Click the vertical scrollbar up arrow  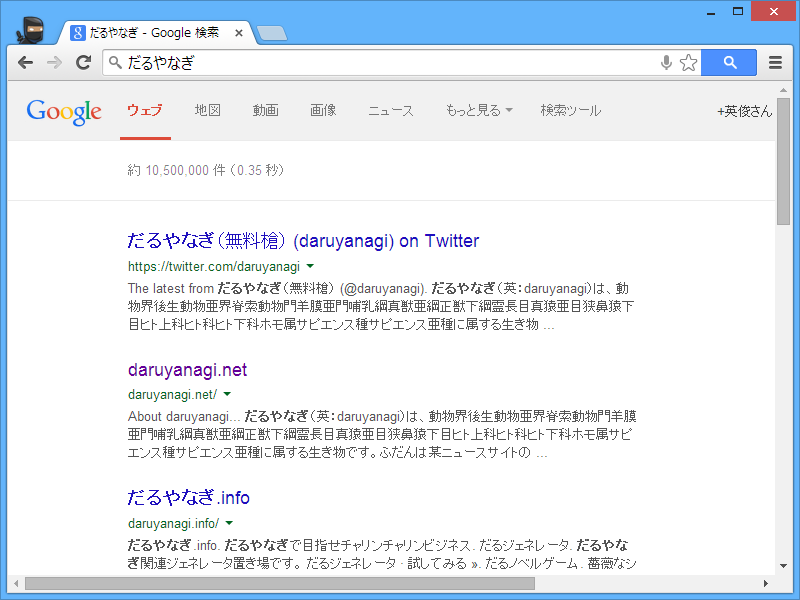coord(784,90)
